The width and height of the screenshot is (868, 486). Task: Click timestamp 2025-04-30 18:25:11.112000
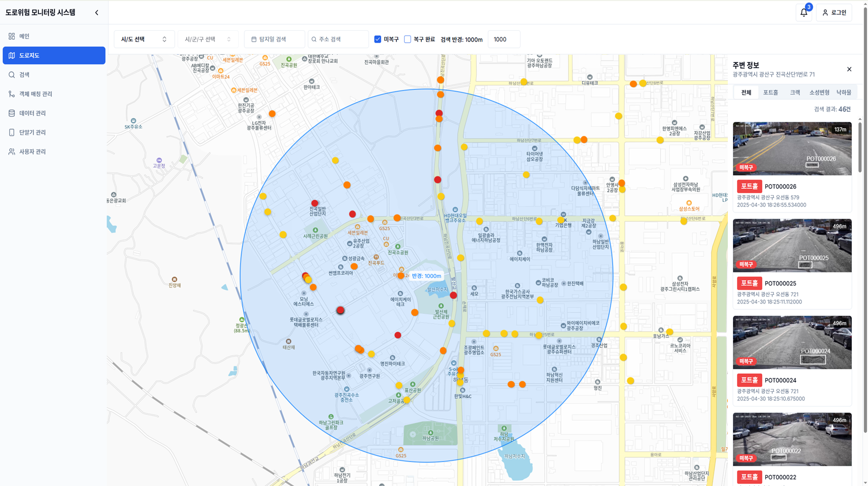[x=769, y=302]
